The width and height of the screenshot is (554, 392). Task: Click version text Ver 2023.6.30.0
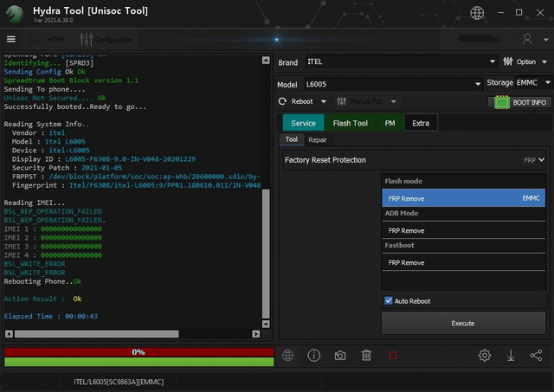tap(54, 20)
